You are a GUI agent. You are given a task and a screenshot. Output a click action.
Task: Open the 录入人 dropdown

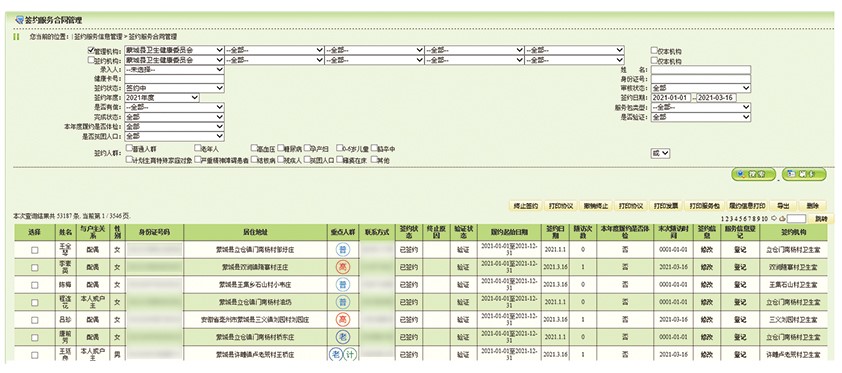tap(174, 69)
